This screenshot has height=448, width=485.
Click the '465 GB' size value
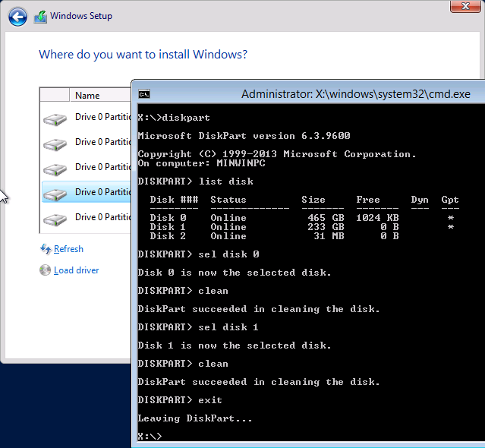(x=326, y=218)
